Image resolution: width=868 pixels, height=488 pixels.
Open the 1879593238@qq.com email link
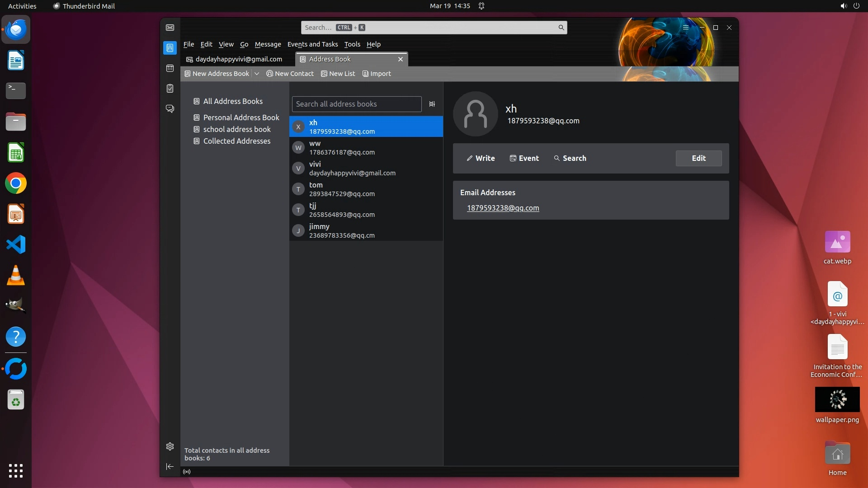[503, 208]
